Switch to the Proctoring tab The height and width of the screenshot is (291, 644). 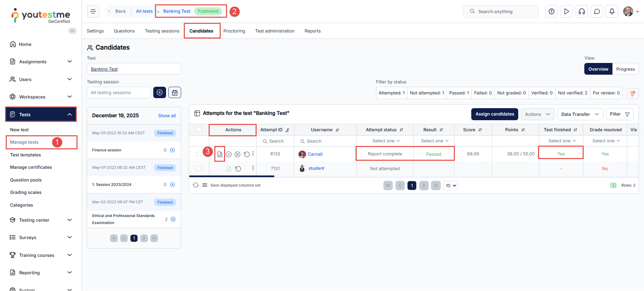point(234,31)
